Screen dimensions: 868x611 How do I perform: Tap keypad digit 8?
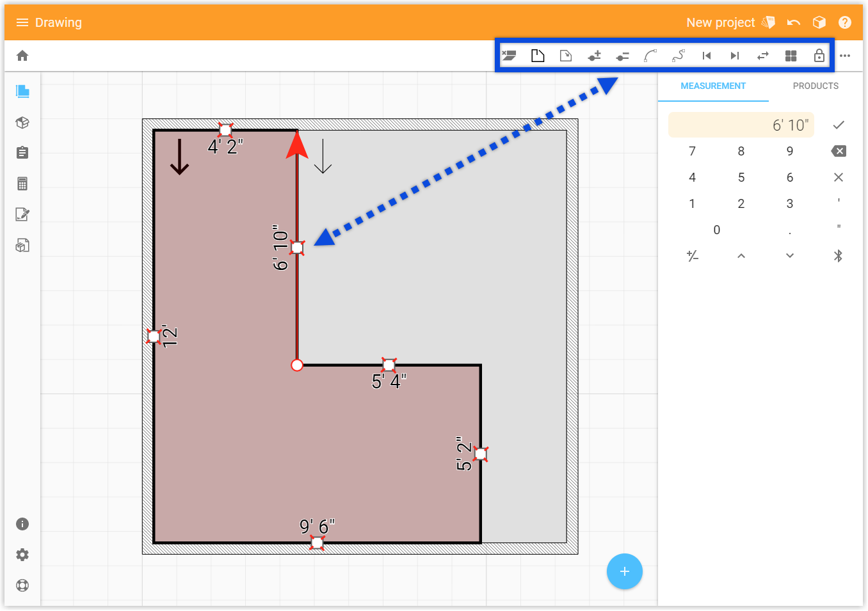pyautogui.click(x=741, y=151)
